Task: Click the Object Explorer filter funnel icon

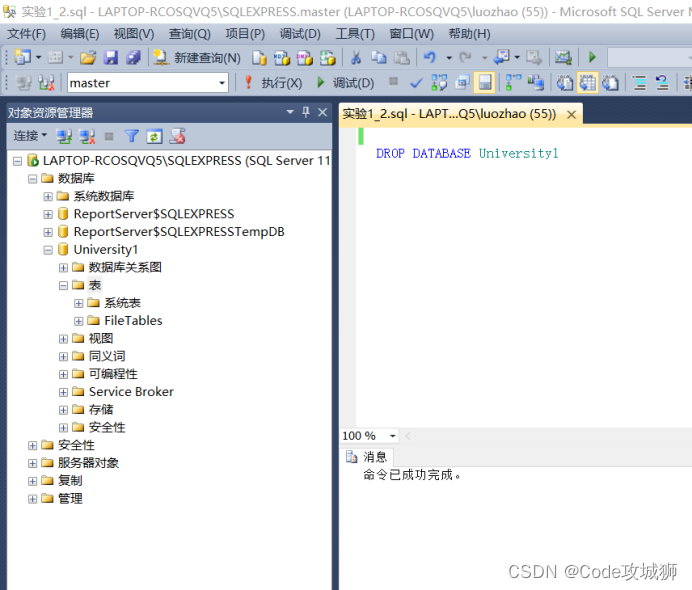Action: (132, 136)
